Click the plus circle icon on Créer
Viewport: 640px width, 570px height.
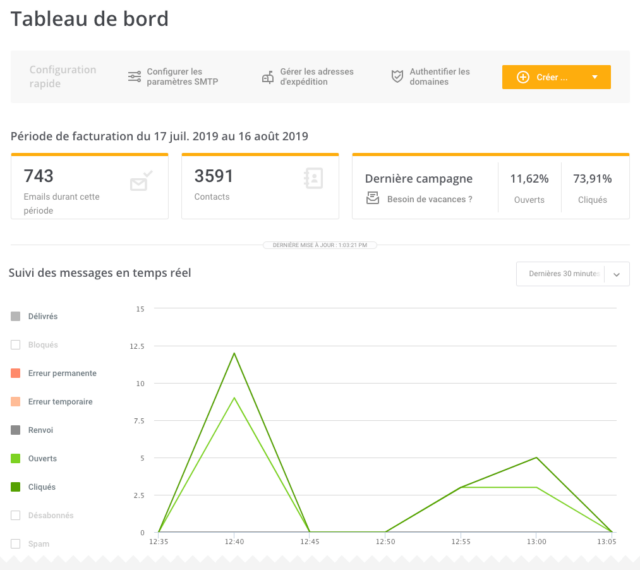pyautogui.click(x=523, y=77)
